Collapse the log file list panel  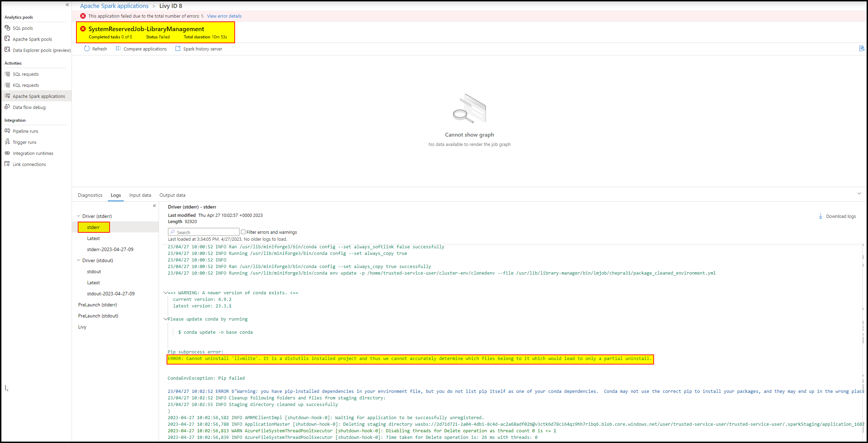[155, 206]
